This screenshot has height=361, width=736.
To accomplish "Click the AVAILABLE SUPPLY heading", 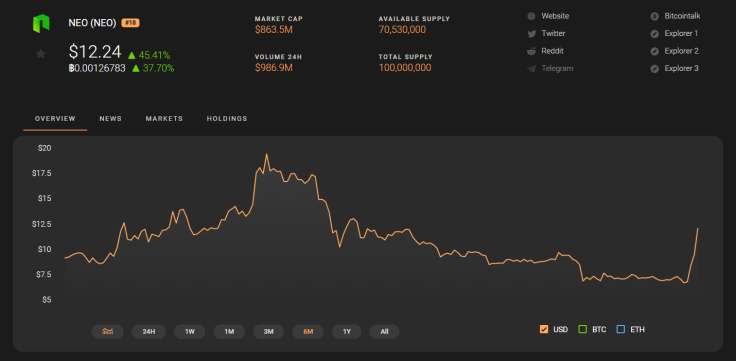I will click(414, 19).
